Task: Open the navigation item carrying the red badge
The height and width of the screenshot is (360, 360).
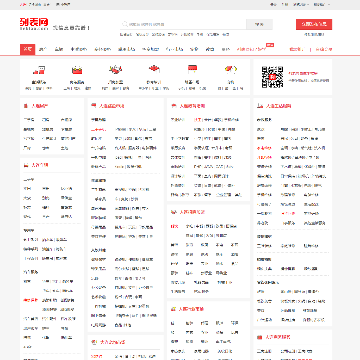Action: [x=252, y=49]
